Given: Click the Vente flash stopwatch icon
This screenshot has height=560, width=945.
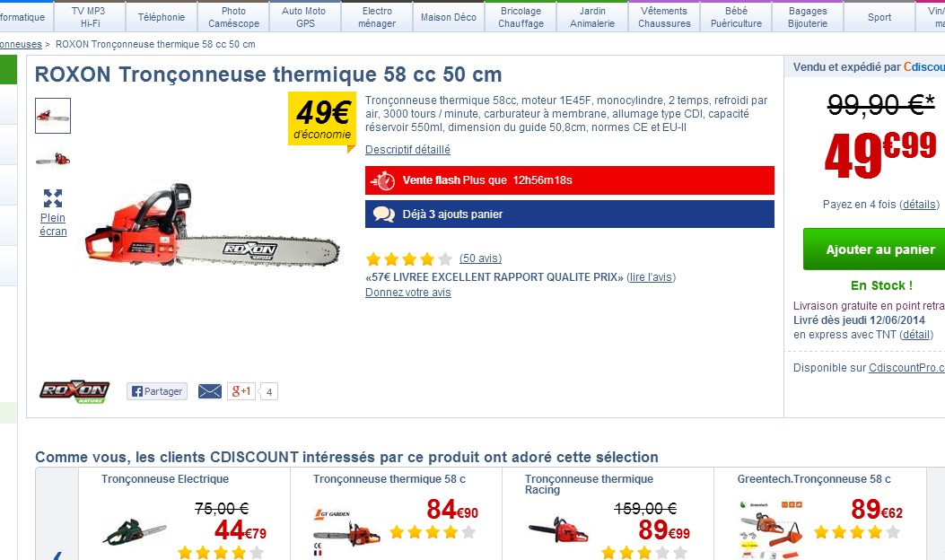Looking at the screenshot, I should (x=383, y=180).
